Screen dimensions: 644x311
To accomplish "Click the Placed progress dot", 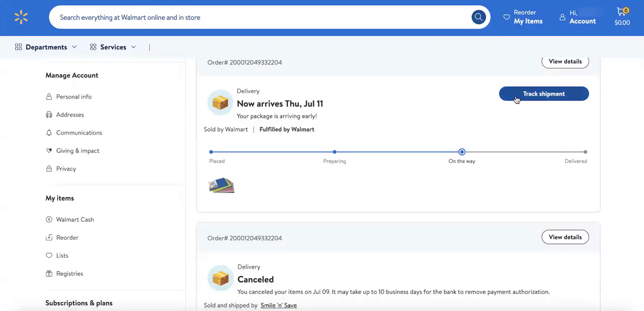I will [x=211, y=152].
